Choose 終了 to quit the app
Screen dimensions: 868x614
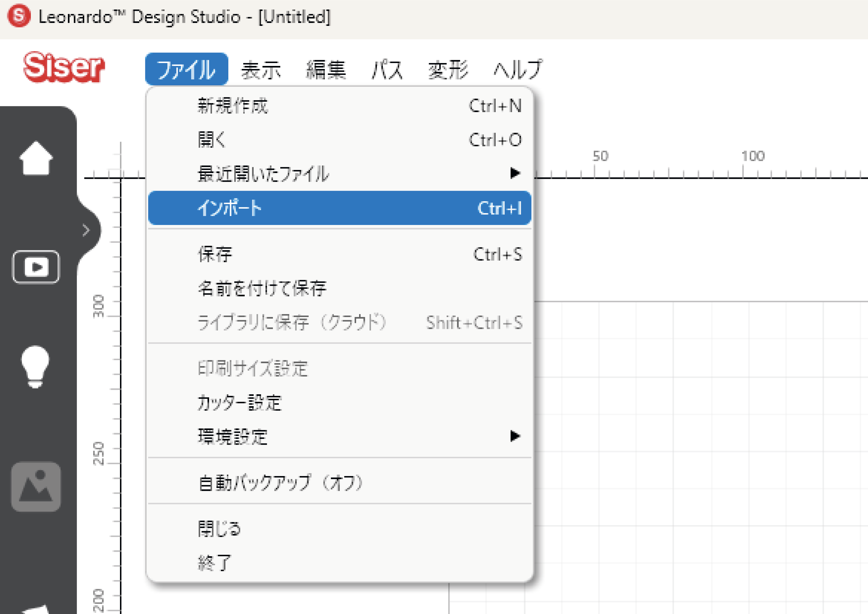tap(340, 563)
